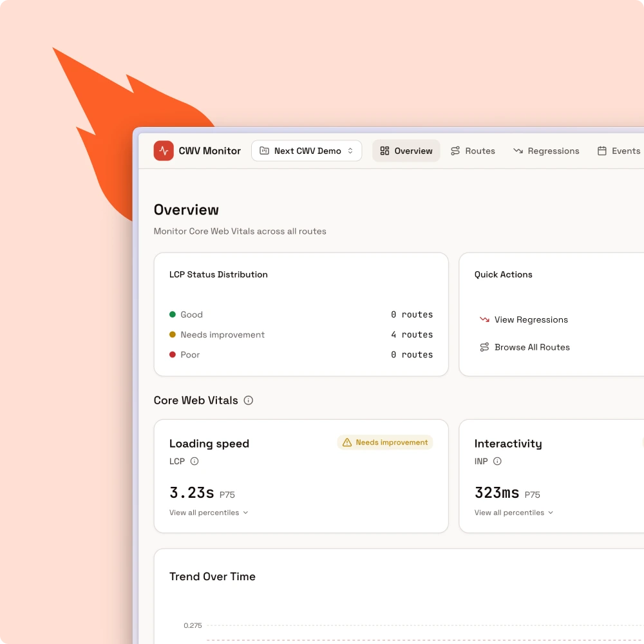
Task: Click the info tooltip beside Core Web Vitals
Action: coord(249,400)
